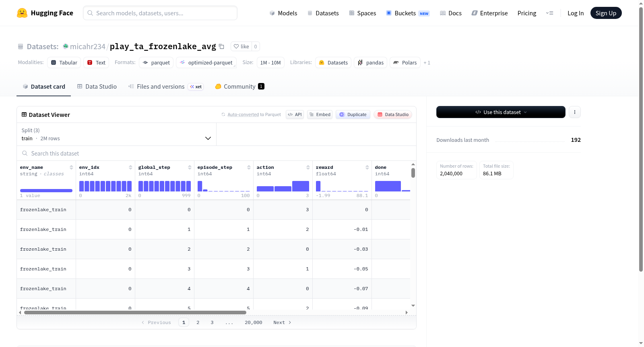Select the optimized-parquet format tag
This screenshot has width=644, height=347.
click(x=206, y=62)
